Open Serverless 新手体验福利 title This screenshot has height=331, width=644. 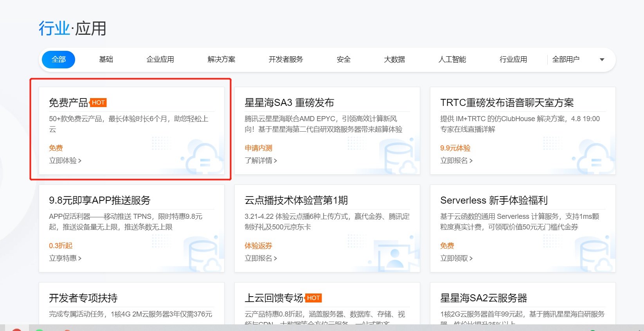pos(494,200)
